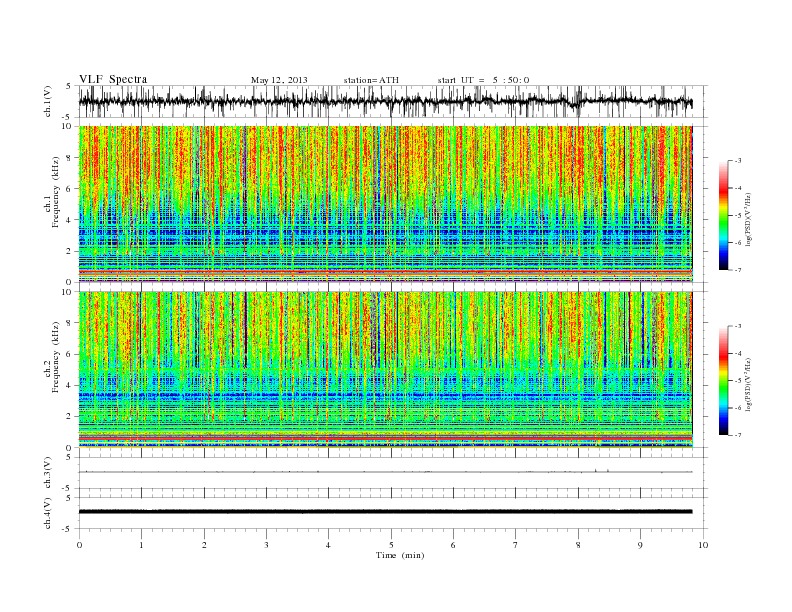Click the "Time (min)" axis title
This screenshot has height=612, width=792.
[400, 555]
